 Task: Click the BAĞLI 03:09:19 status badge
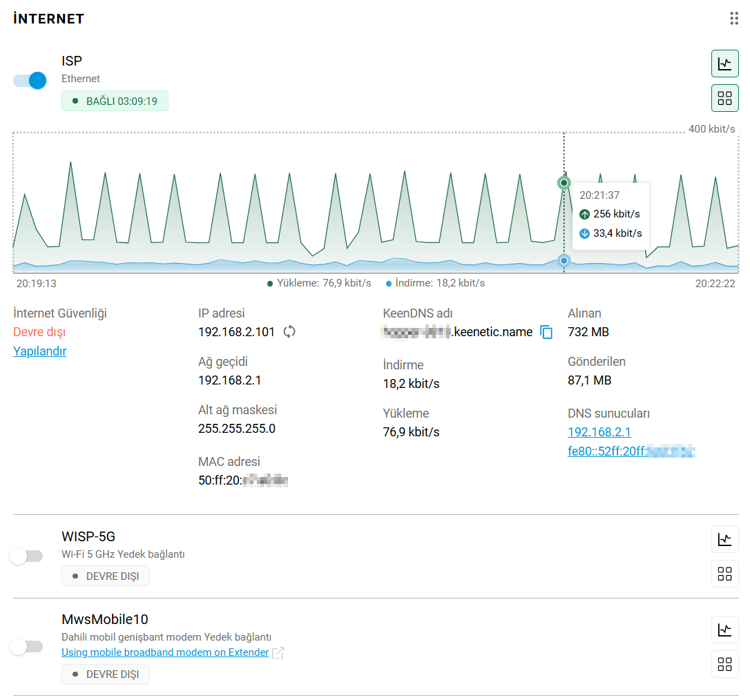(115, 101)
